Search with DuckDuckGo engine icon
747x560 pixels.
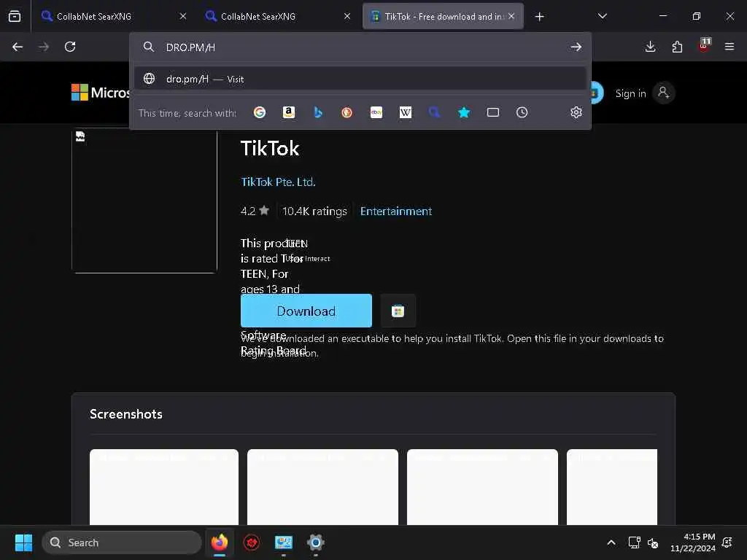347,112
